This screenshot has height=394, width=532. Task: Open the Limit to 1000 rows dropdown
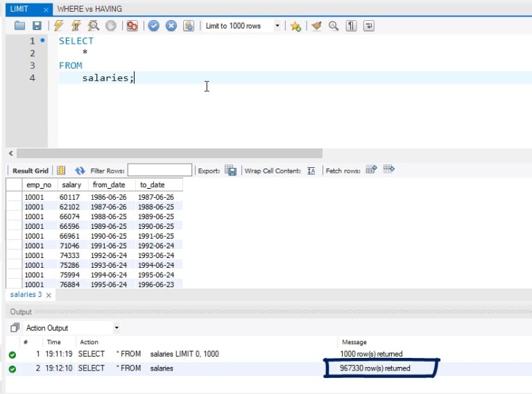pos(277,26)
